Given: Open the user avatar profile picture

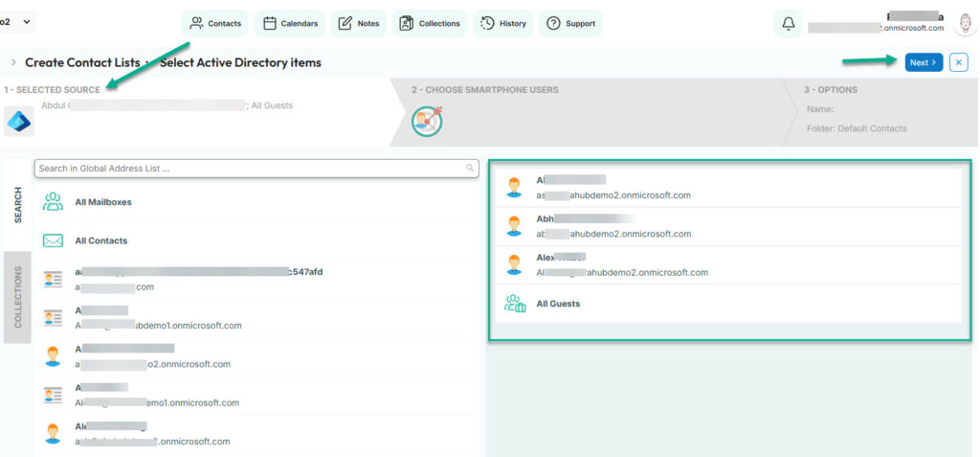Looking at the screenshot, I should pyautogui.click(x=965, y=23).
